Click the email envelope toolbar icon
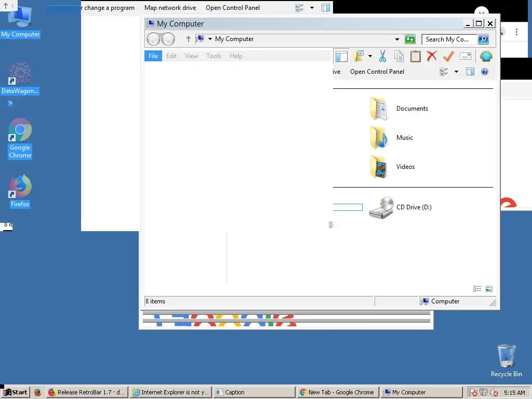This screenshot has height=399, width=532. (x=465, y=56)
